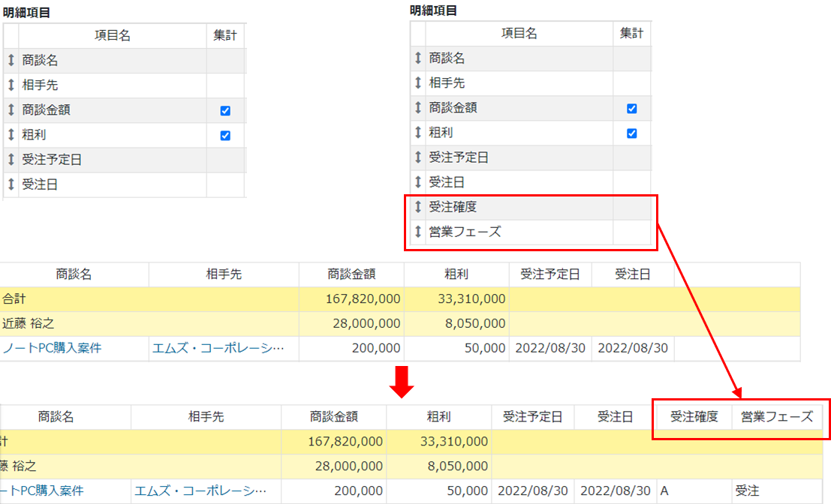This screenshot has width=831, height=504.
Task: Click 粗利 column header in lower results table
Action: click(439, 417)
